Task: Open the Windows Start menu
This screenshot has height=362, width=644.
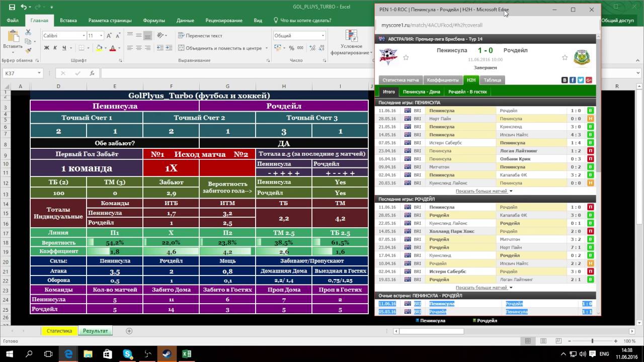Action: 9,354
